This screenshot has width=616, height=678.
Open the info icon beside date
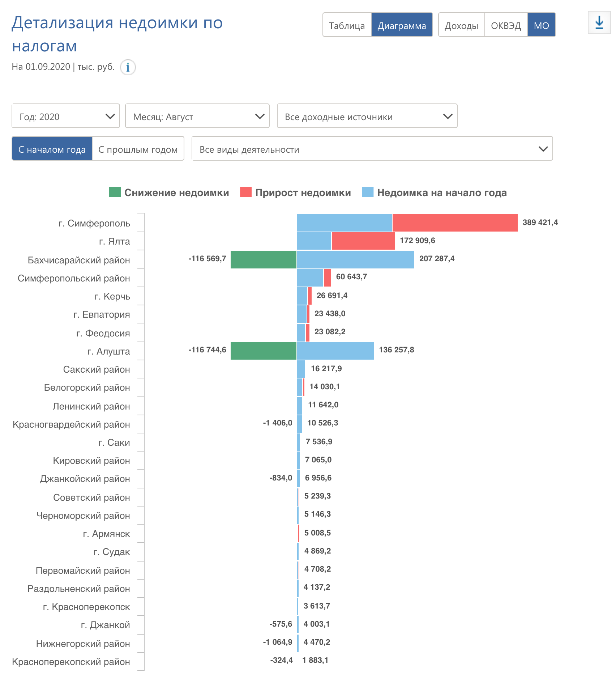(128, 67)
